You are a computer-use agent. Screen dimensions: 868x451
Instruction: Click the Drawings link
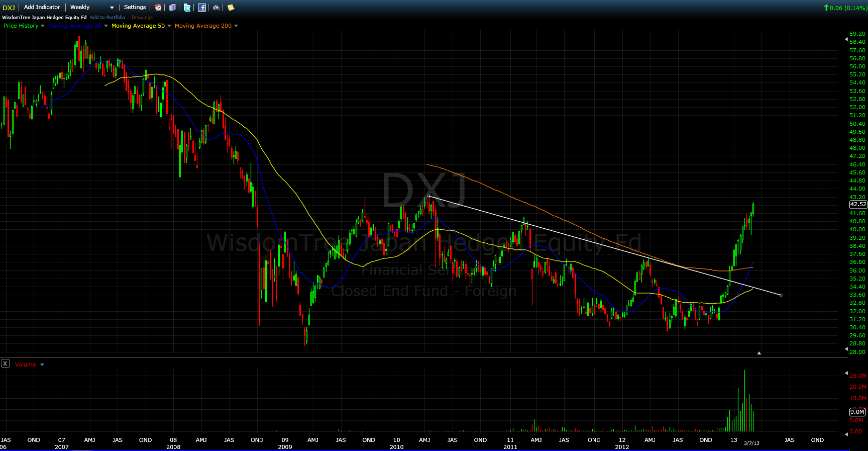[x=142, y=17]
